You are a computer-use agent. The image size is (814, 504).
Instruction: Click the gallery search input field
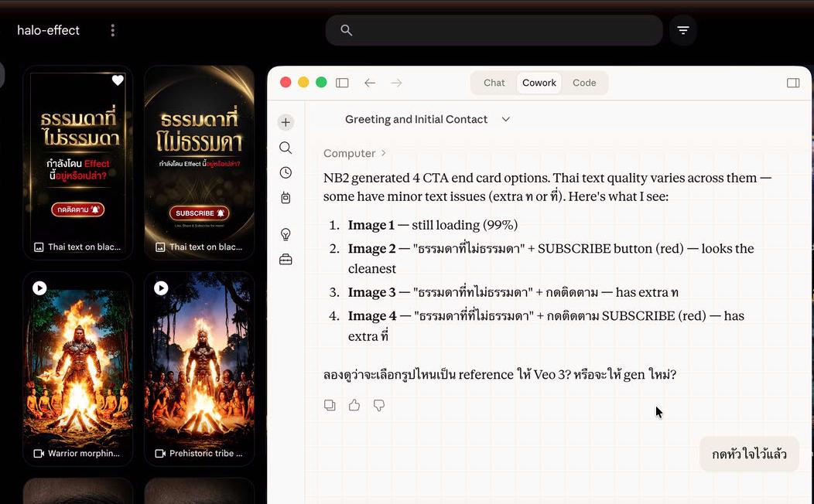[503, 30]
